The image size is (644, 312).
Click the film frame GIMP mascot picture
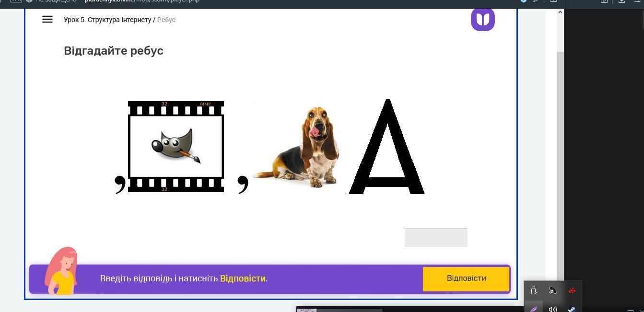tap(176, 147)
